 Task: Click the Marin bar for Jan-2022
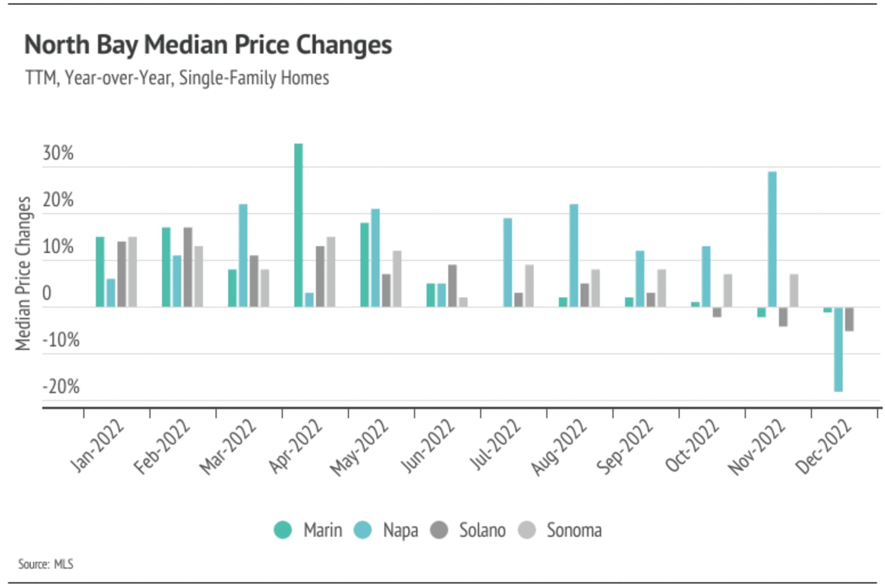[x=100, y=272]
